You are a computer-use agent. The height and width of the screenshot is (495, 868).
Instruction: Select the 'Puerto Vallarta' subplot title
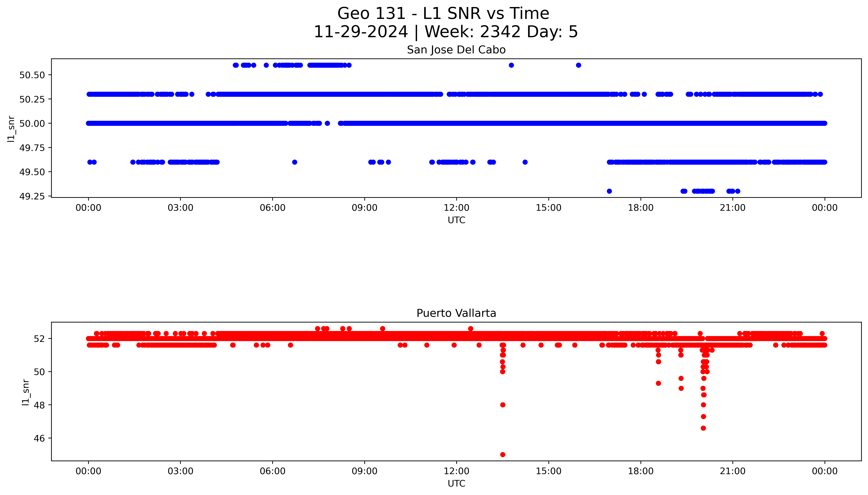coord(456,313)
